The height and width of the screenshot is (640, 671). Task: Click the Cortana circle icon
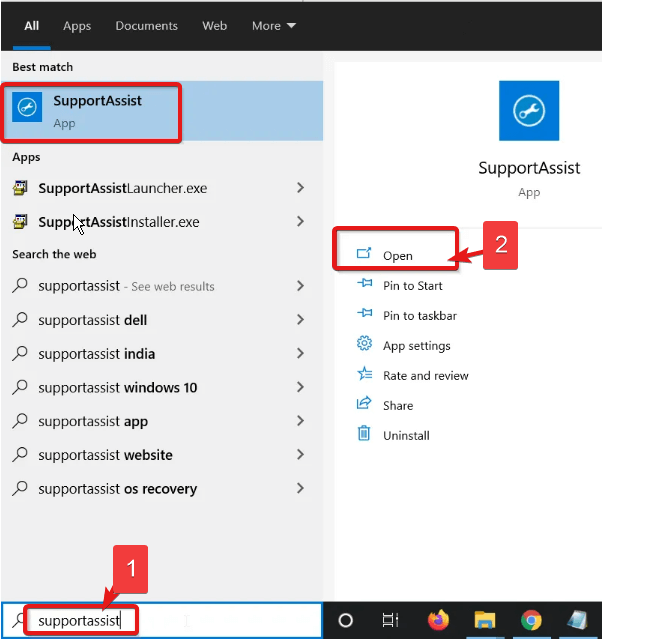pyautogui.click(x=346, y=620)
